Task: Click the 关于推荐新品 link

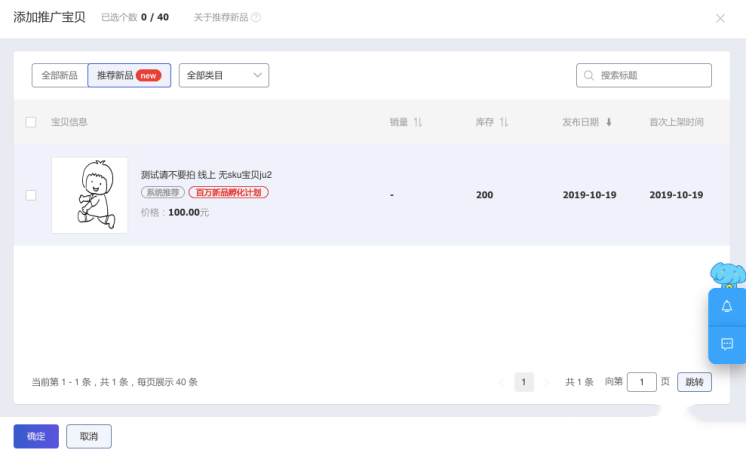Action: [221, 18]
